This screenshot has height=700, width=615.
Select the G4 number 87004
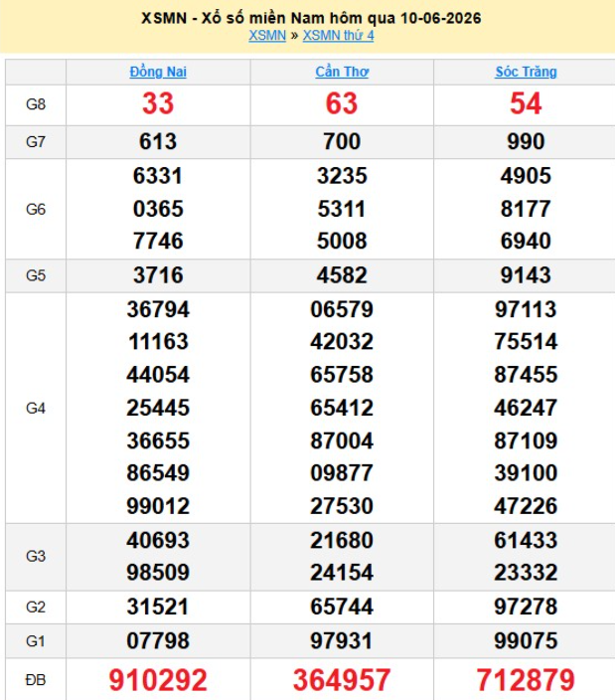click(342, 441)
